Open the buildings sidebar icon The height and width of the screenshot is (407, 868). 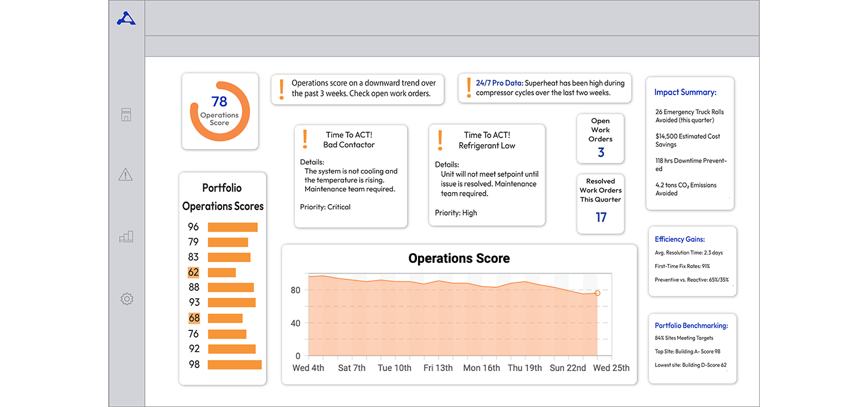click(126, 115)
